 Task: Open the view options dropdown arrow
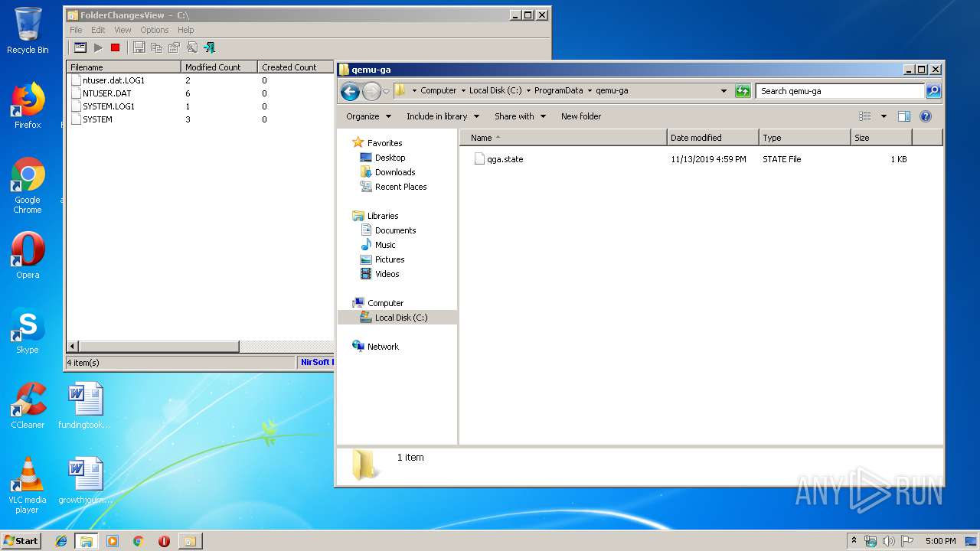(884, 116)
